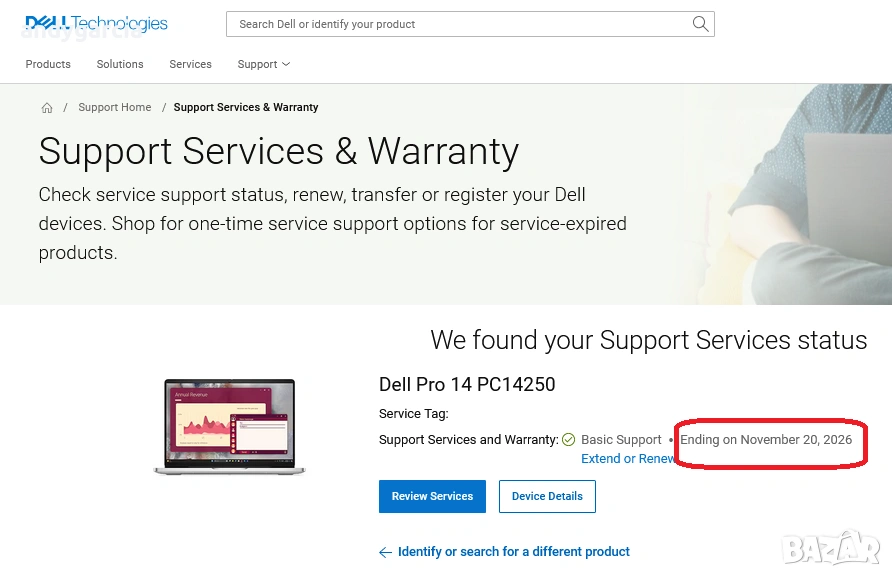Open the Solutions menu

tap(120, 64)
